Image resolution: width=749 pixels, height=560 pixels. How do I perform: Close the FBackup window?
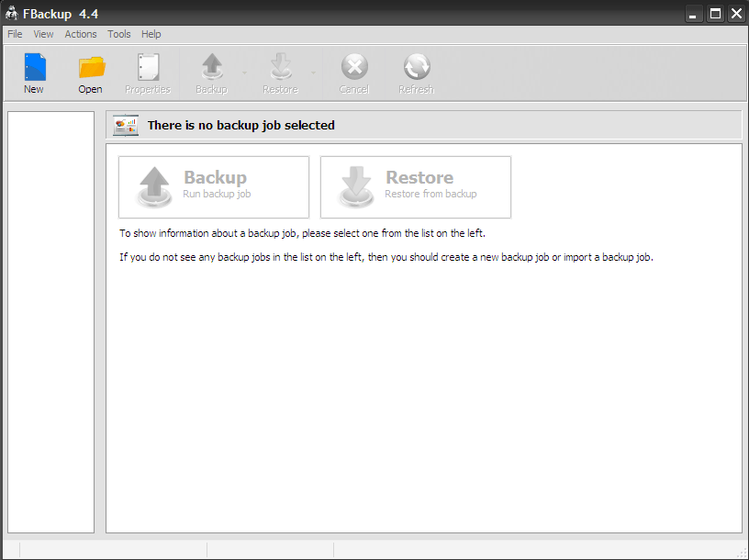coord(736,14)
